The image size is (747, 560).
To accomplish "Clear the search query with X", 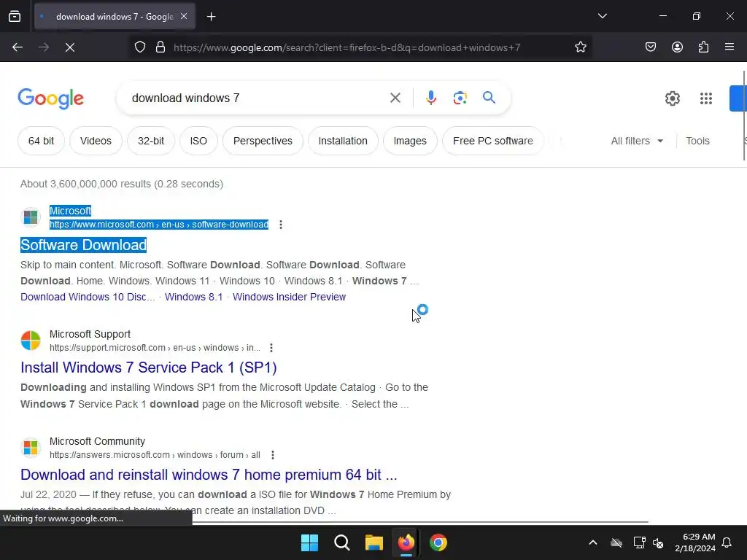I will (395, 98).
